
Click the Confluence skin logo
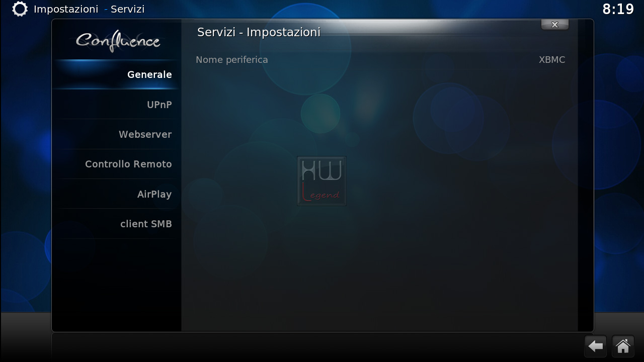(x=118, y=41)
